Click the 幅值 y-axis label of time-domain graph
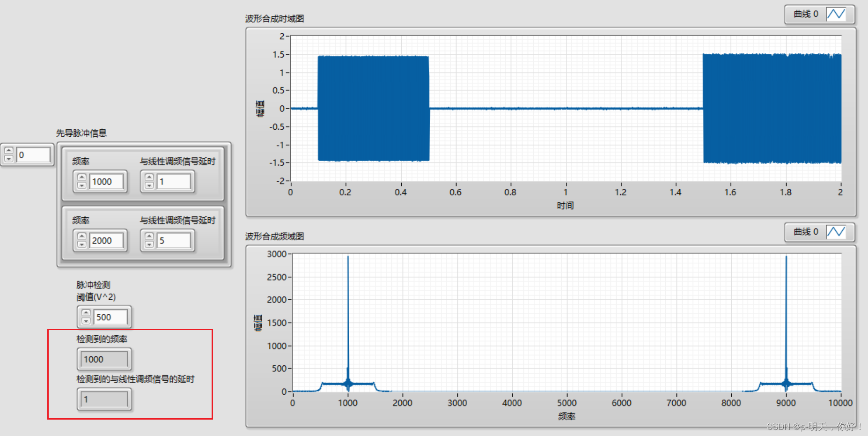Screen dimensions: 868x436 (260, 108)
